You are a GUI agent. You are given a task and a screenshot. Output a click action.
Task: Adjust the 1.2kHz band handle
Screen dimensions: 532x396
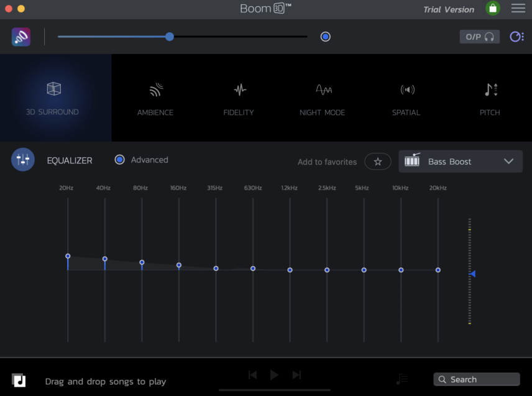290,270
